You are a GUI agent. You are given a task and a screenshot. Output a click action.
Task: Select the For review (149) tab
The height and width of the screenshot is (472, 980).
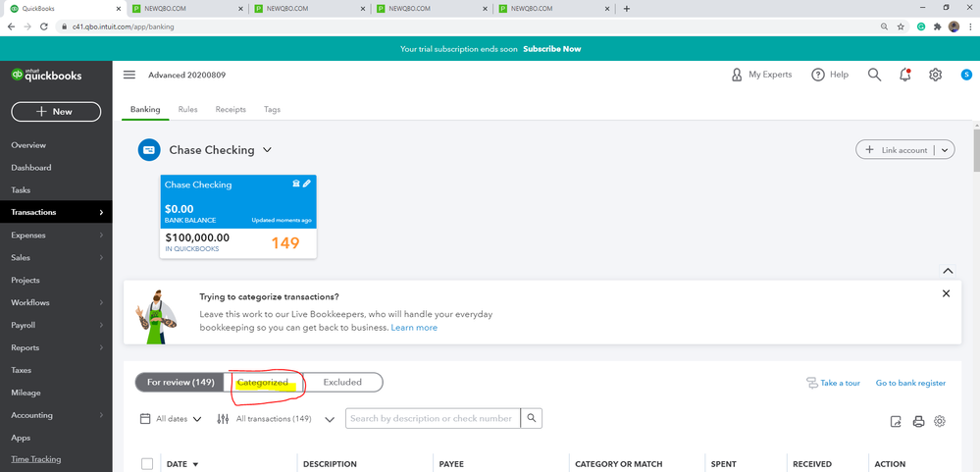[x=181, y=382]
